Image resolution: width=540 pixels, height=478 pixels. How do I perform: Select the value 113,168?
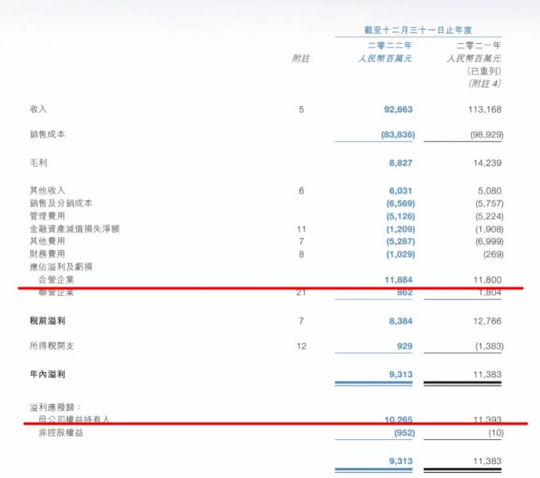[485, 110]
